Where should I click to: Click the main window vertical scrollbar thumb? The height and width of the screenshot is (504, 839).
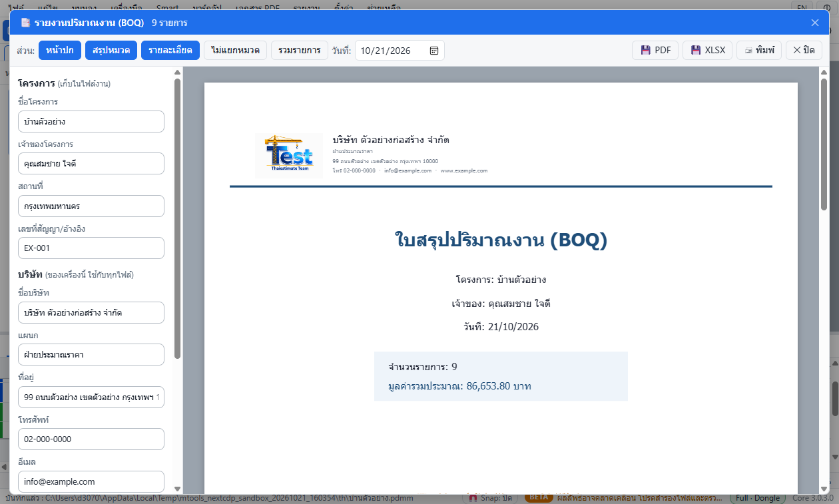[x=835, y=398]
